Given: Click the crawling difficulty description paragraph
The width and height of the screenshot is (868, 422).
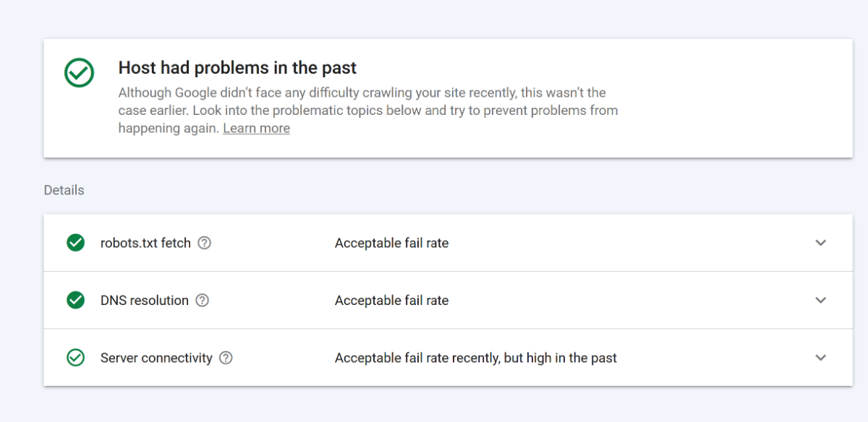Looking at the screenshot, I should (367, 111).
